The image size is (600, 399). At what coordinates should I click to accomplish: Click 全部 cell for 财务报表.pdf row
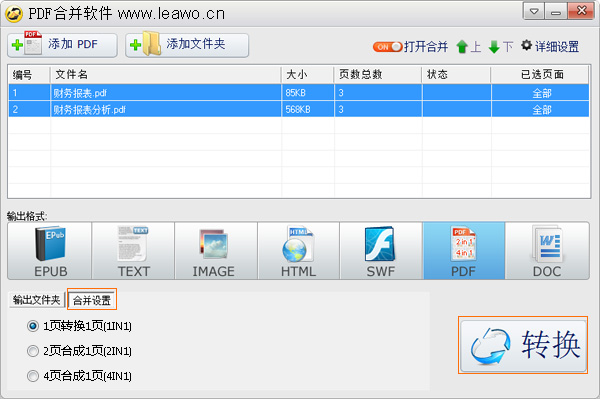coord(541,93)
